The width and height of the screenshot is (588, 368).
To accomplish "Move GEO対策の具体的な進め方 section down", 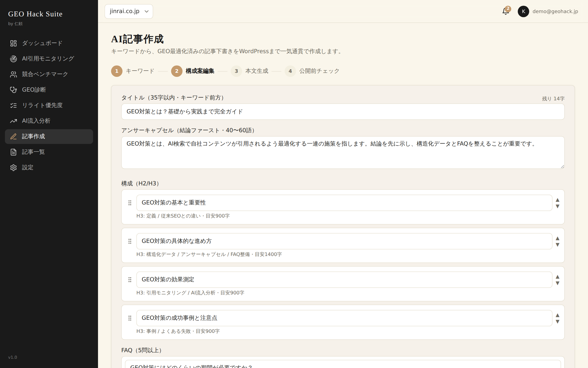I will [x=558, y=245].
